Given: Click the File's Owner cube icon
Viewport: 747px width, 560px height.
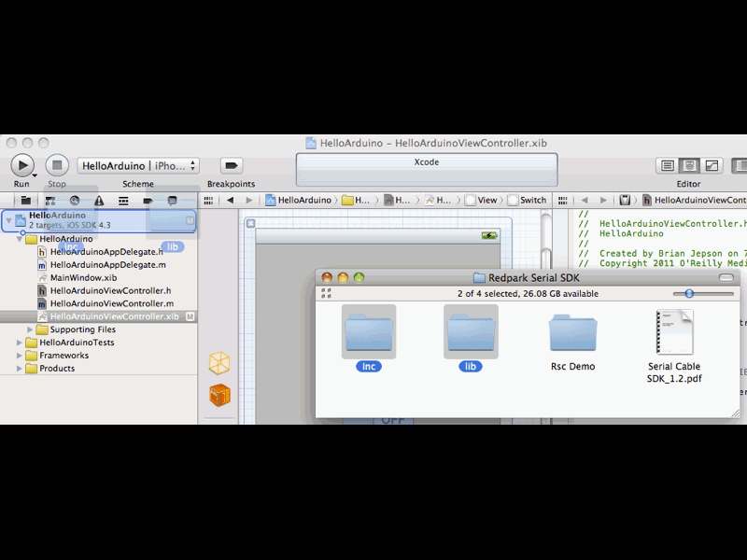Looking at the screenshot, I should point(219,363).
